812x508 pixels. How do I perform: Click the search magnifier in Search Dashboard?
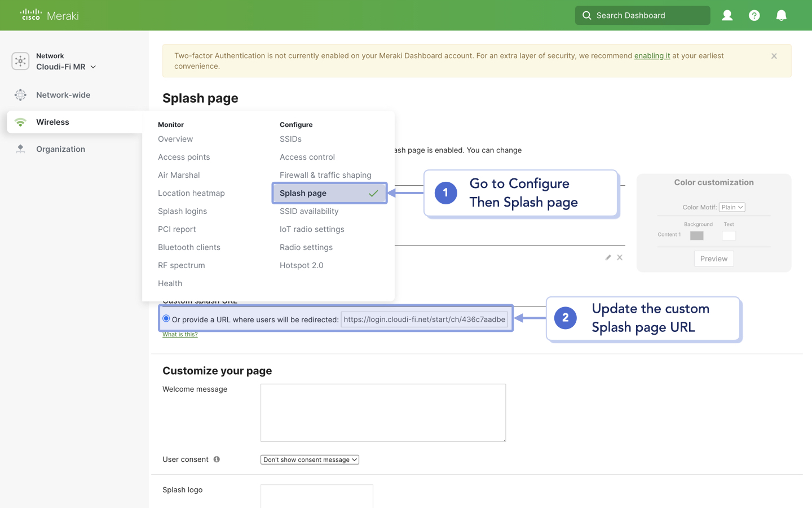coord(586,15)
